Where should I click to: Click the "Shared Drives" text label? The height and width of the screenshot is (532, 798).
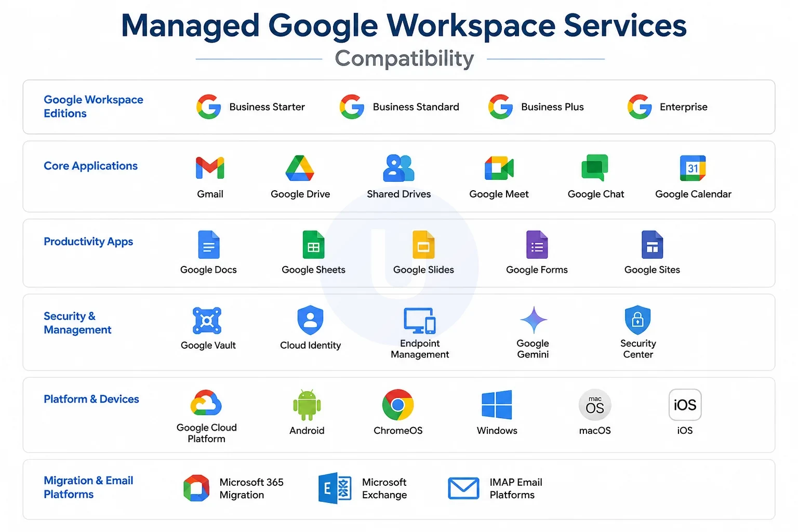point(399,194)
